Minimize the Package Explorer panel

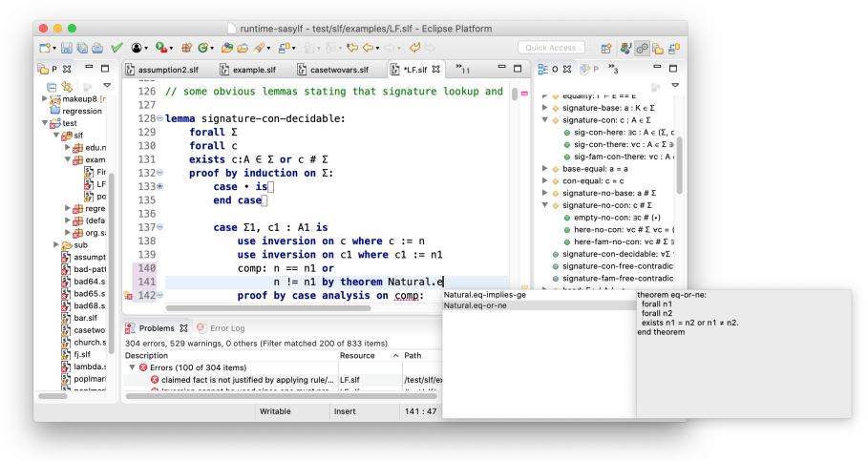(89, 68)
